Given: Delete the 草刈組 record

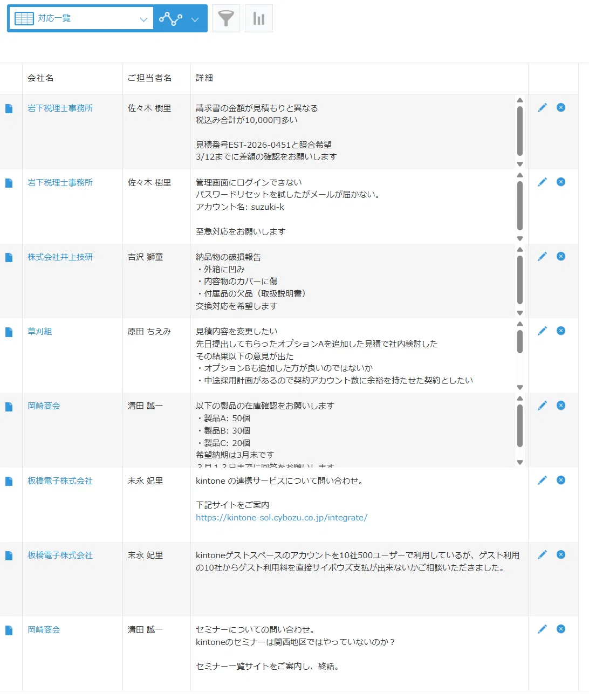Looking at the screenshot, I should pos(561,331).
